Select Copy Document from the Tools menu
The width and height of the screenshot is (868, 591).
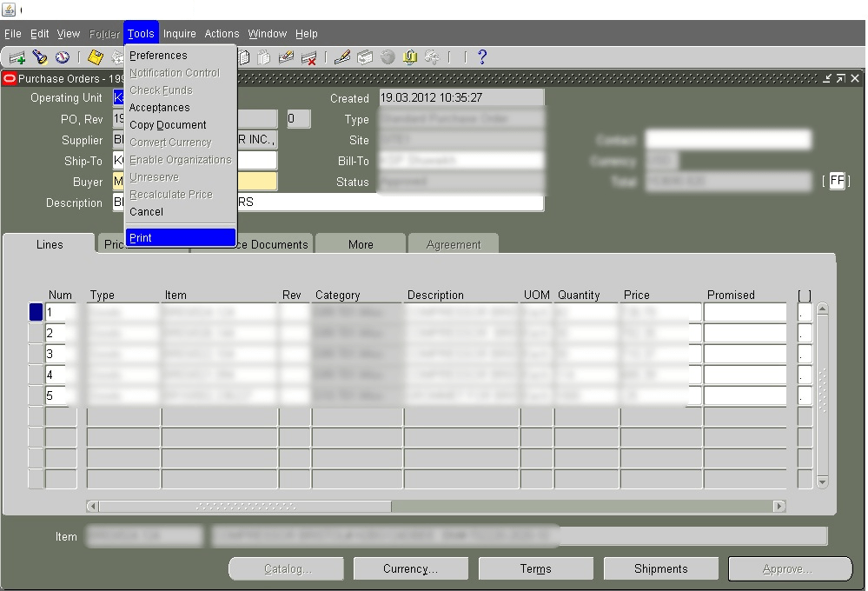tap(168, 124)
